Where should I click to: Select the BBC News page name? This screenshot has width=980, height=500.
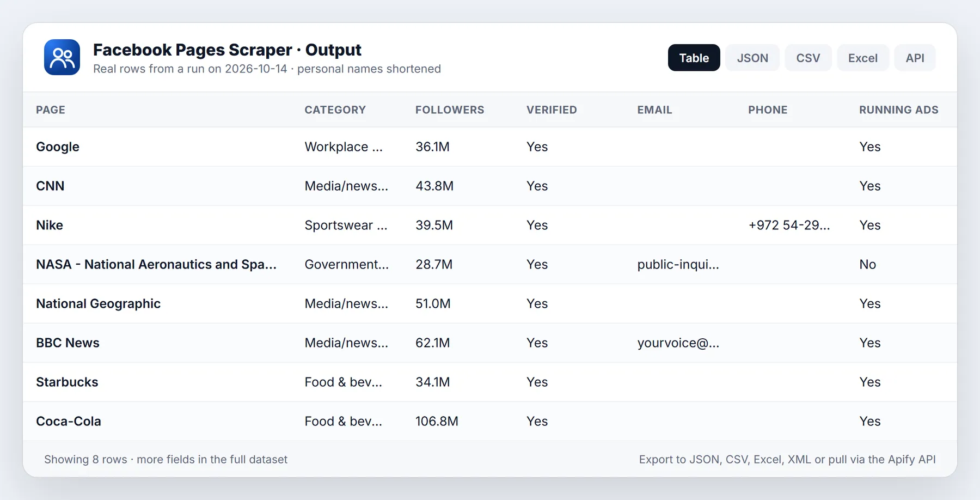(68, 343)
